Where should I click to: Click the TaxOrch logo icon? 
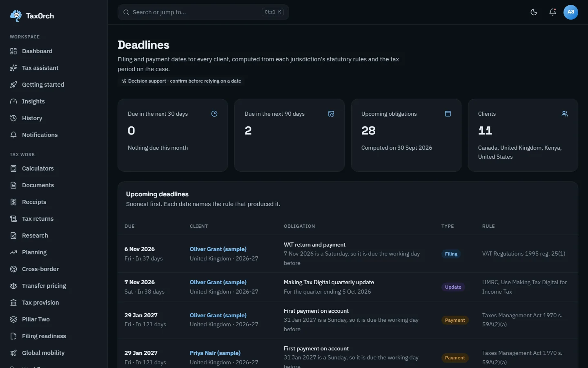(16, 16)
